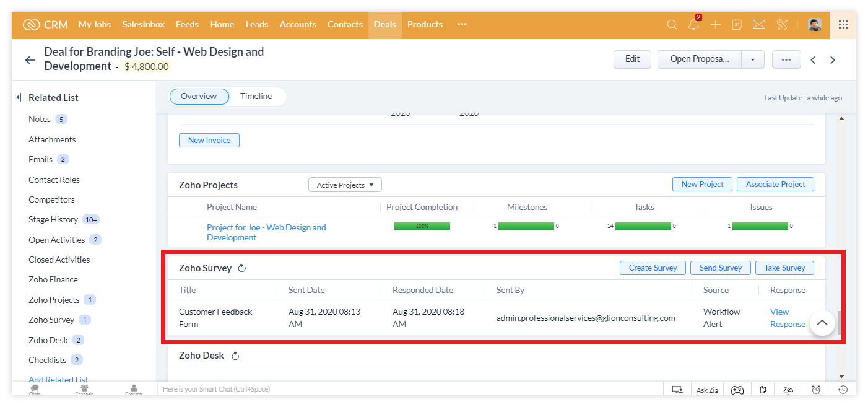Open the View Response link

point(788,318)
